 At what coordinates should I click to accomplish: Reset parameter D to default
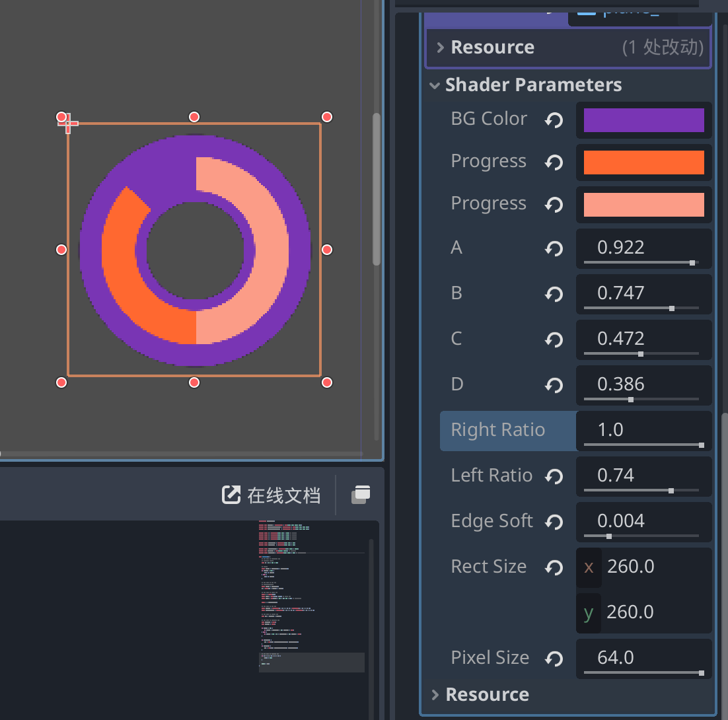click(x=554, y=385)
